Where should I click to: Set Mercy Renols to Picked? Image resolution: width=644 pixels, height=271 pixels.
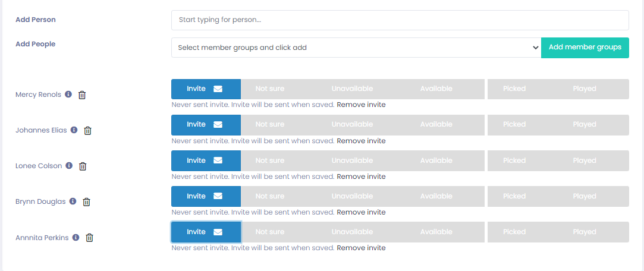(x=514, y=89)
